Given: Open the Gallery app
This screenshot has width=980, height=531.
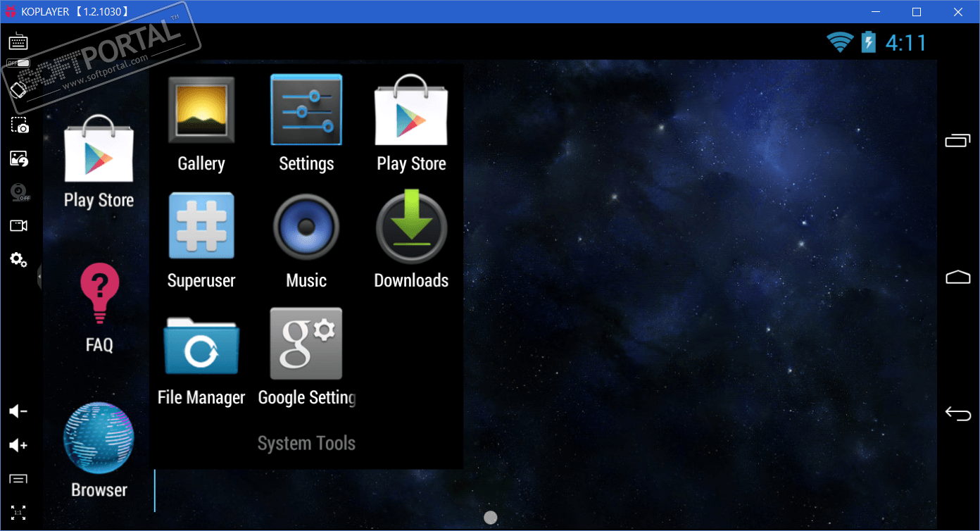Looking at the screenshot, I should [201, 125].
